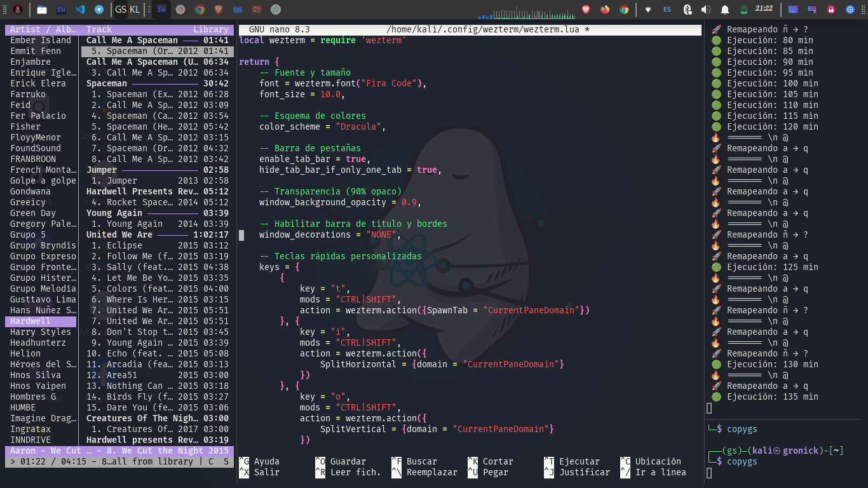Click the volume speaker icon
The width and height of the screenshot is (868, 488).
(706, 10)
